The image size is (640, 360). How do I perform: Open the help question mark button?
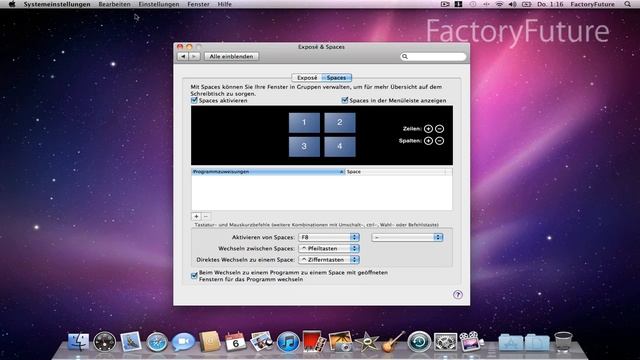tap(458, 294)
